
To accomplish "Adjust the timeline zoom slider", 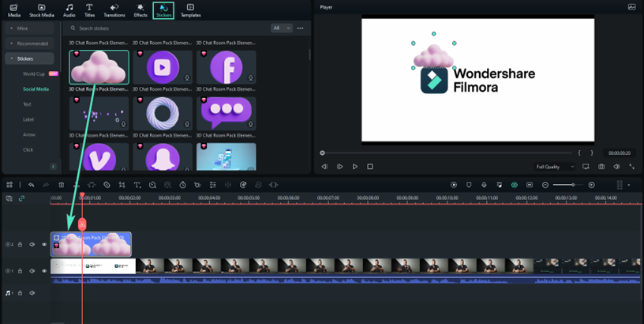I will [568, 185].
